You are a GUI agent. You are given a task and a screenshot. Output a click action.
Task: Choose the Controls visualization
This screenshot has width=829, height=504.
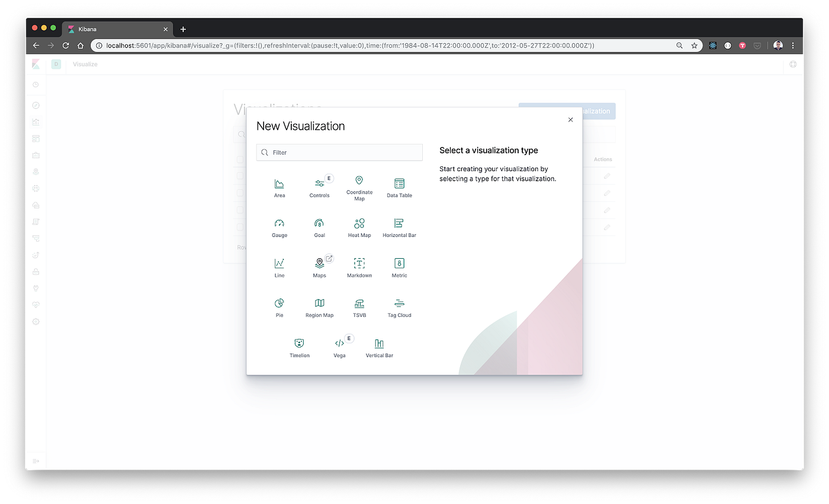coord(319,188)
